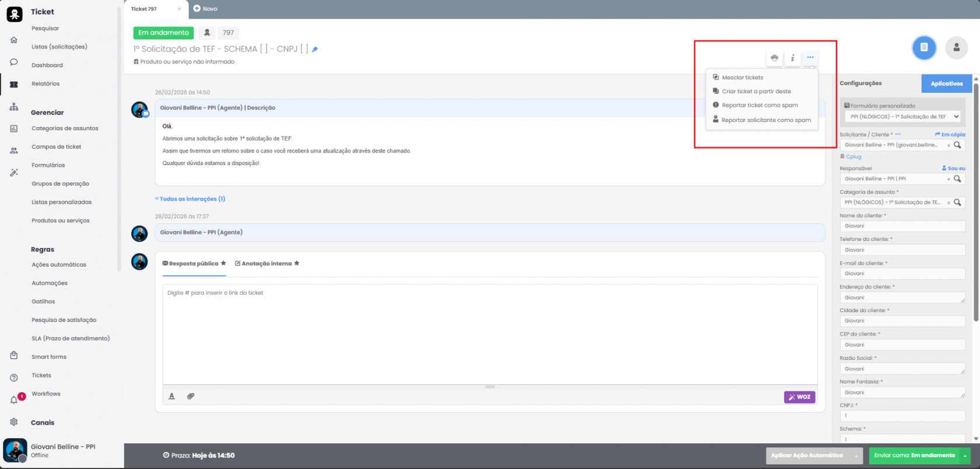
Task: Click the three-dots more options icon
Action: pyautogui.click(x=810, y=57)
